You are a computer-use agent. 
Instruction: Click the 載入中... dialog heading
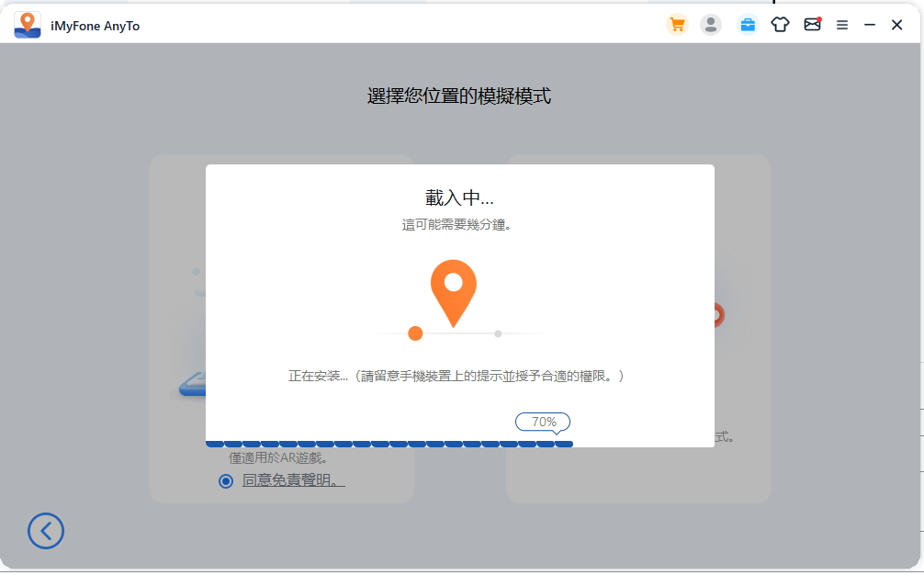click(459, 198)
